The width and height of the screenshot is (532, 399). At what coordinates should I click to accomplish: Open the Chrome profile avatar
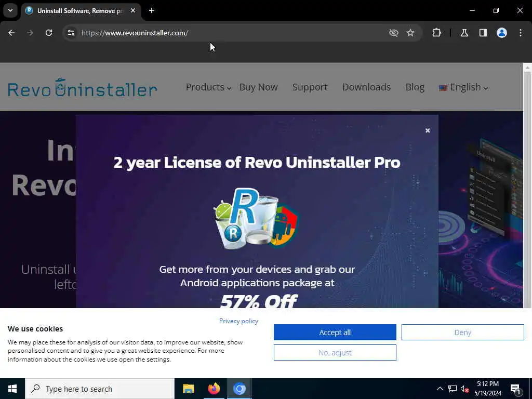[x=502, y=33]
